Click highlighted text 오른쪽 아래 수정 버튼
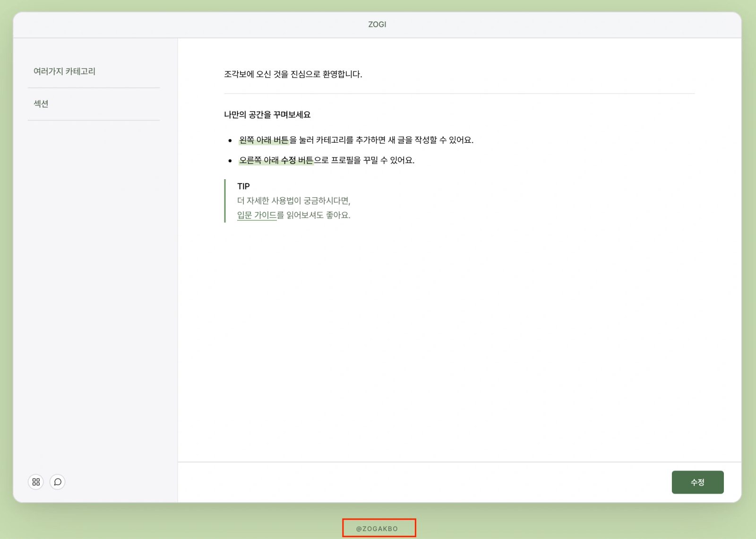756x539 pixels. tap(276, 160)
